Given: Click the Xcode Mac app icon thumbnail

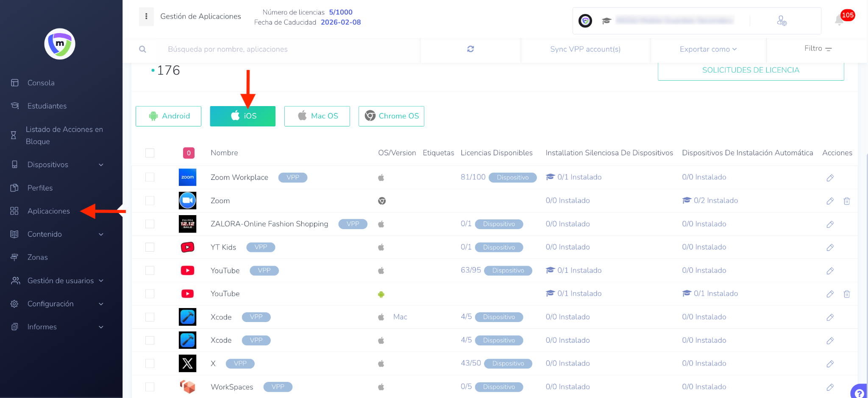Looking at the screenshot, I should (187, 317).
